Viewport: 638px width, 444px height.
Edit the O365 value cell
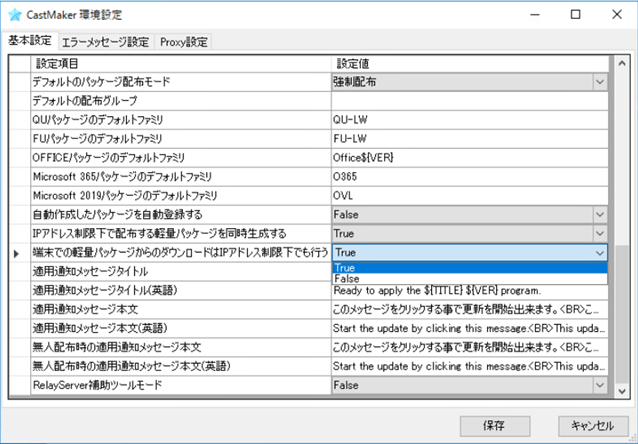point(470,177)
